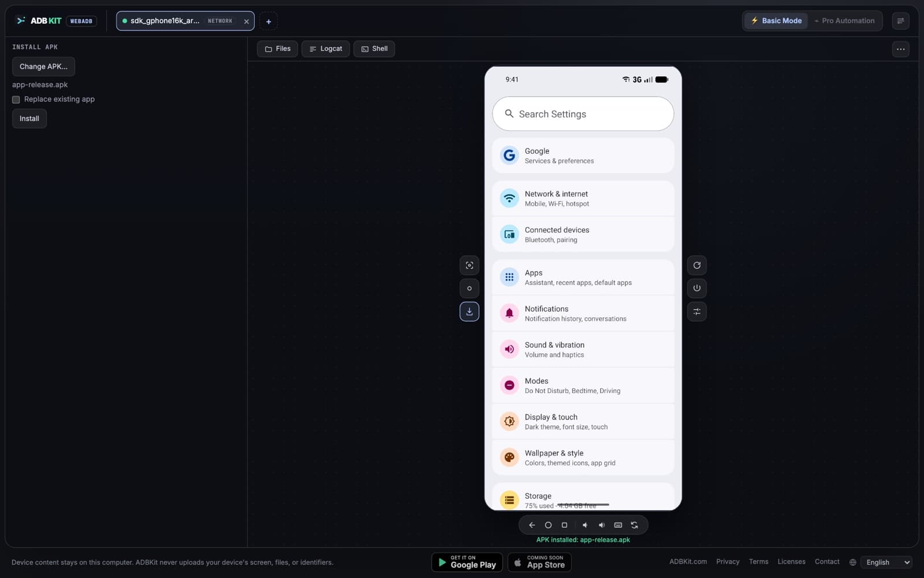924x578 pixels.
Task: Open Connected devices setting on phone
Action: pyautogui.click(x=583, y=234)
